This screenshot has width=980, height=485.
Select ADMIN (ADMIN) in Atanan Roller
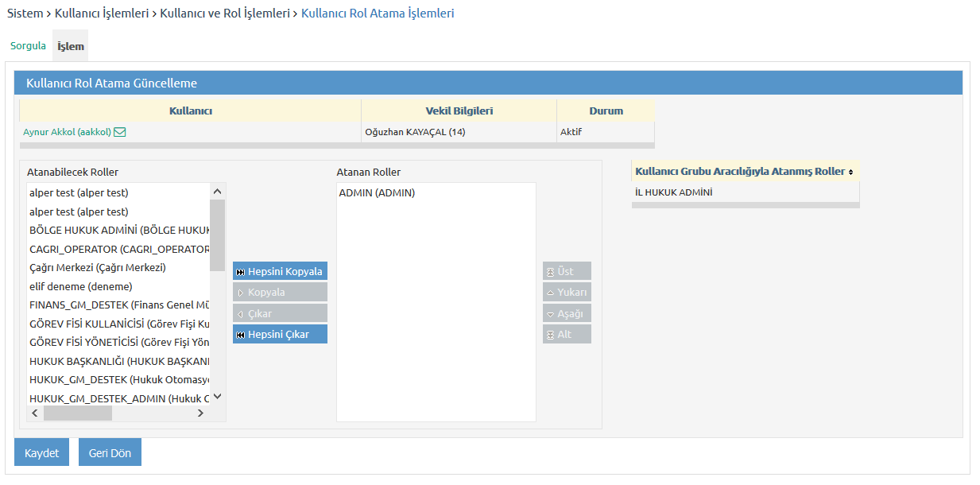coord(377,192)
